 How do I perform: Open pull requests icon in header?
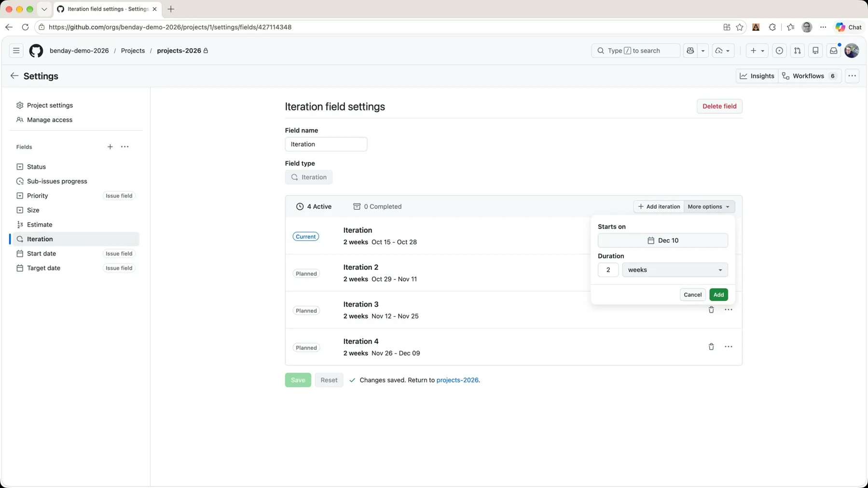click(797, 51)
